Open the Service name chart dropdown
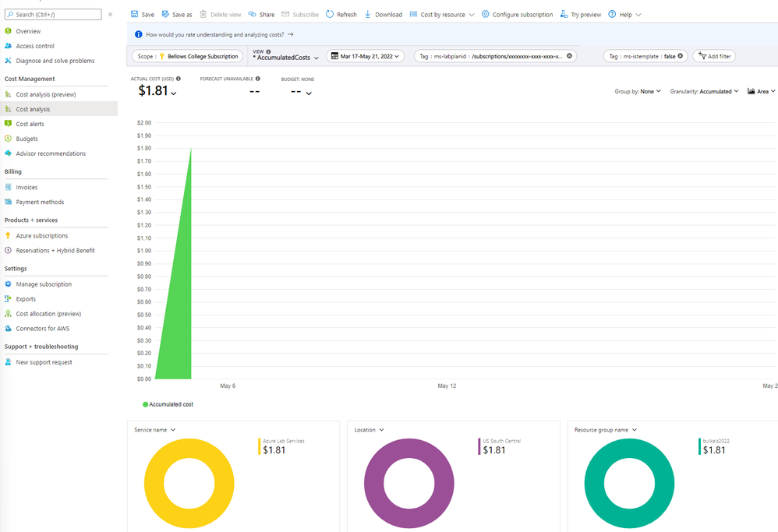Image resolution: width=778 pixels, height=532 pixels. (x=155, y=430)
